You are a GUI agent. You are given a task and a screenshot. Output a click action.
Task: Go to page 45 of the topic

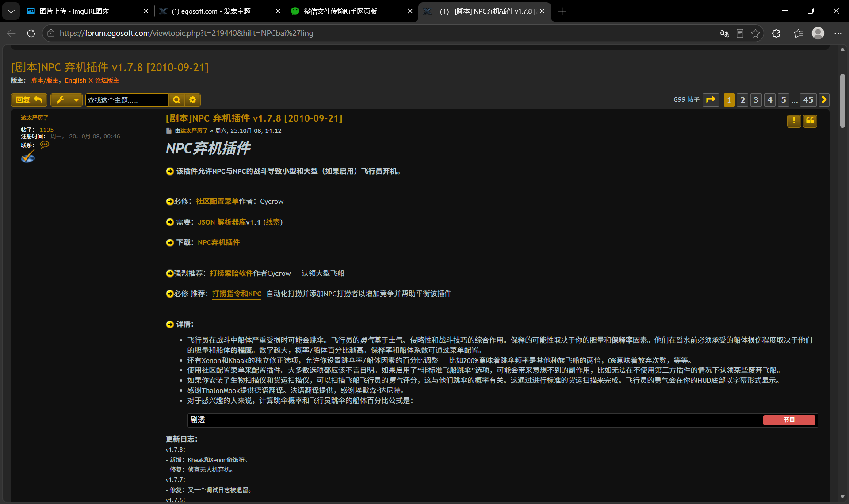pyautogui.click(x=808, y=100)
